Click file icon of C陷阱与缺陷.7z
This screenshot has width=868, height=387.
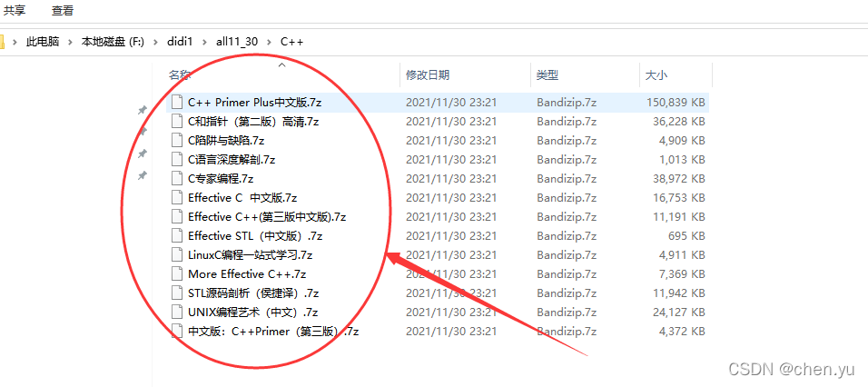177,140
